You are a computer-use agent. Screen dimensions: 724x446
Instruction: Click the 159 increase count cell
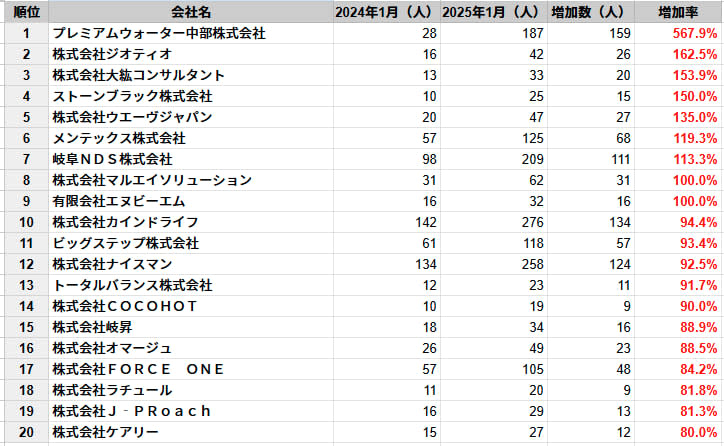click(x=591, y=33)
